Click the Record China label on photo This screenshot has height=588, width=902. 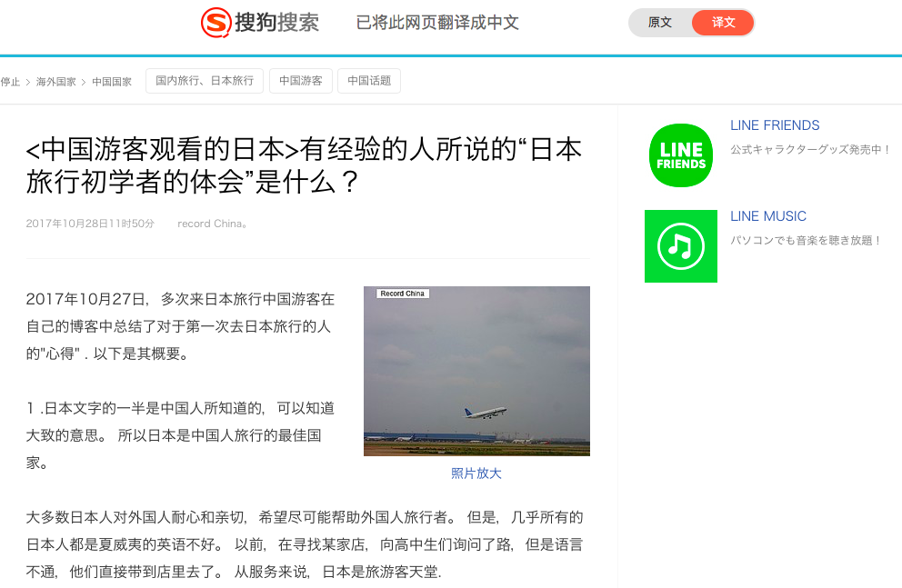coord(403,294)
